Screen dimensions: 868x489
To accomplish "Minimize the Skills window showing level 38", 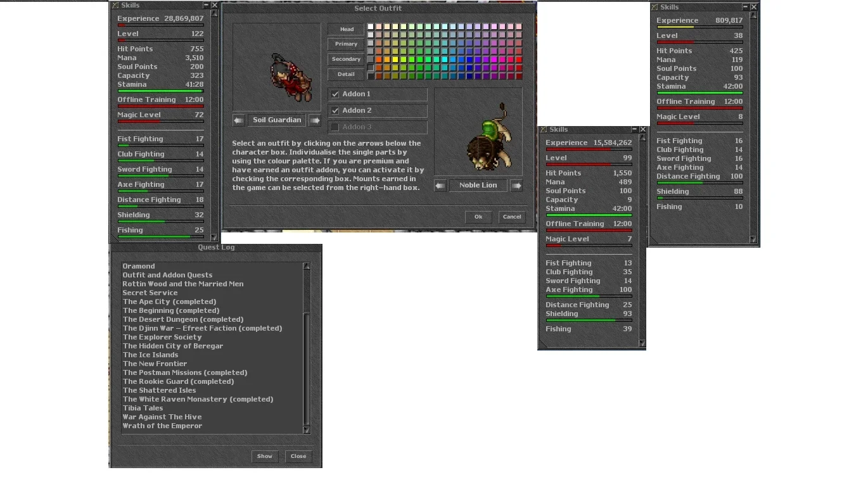I will 745,7.
